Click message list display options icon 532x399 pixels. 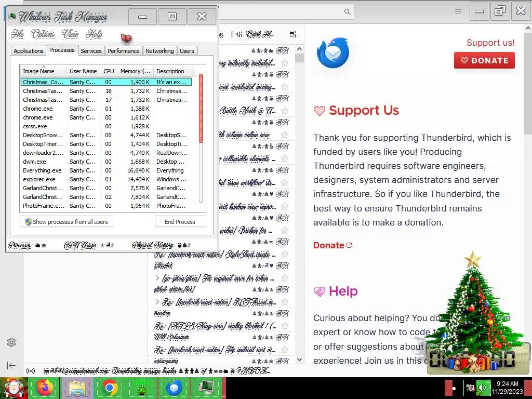tap(292, 34)
